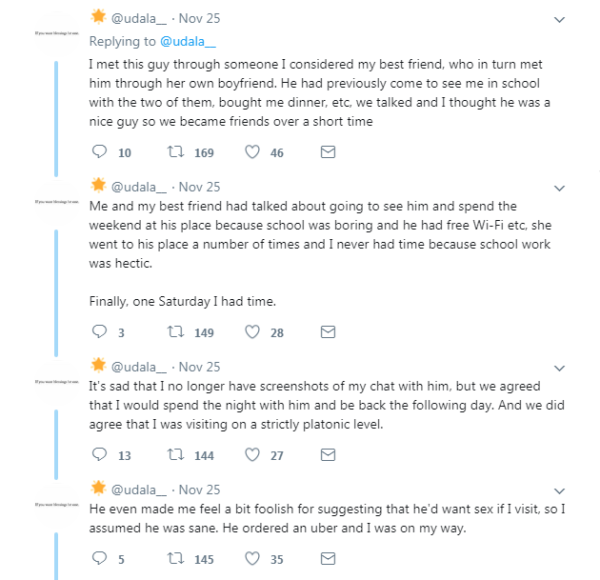This screenshot has width=600, height=580.
Task: Retweet the tweet with 144 retweets
Action: pyautogui.click(x=176, y=455)
